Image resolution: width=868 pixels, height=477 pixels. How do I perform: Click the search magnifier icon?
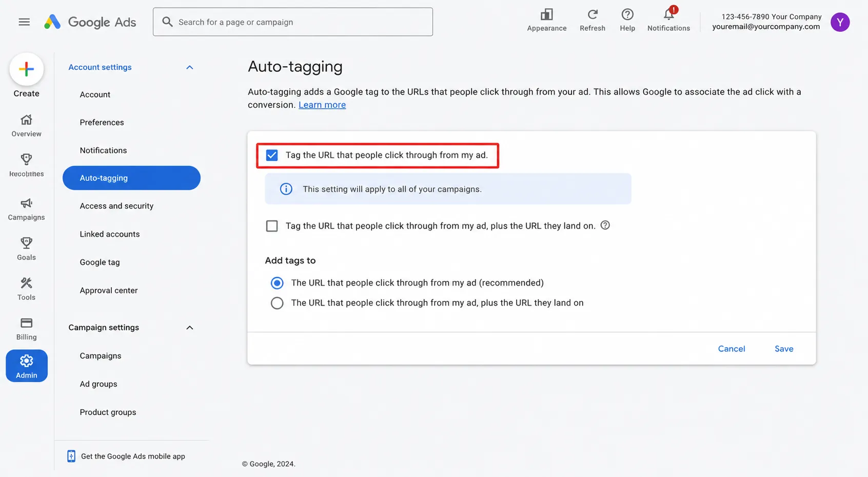(x=167, y=22)
